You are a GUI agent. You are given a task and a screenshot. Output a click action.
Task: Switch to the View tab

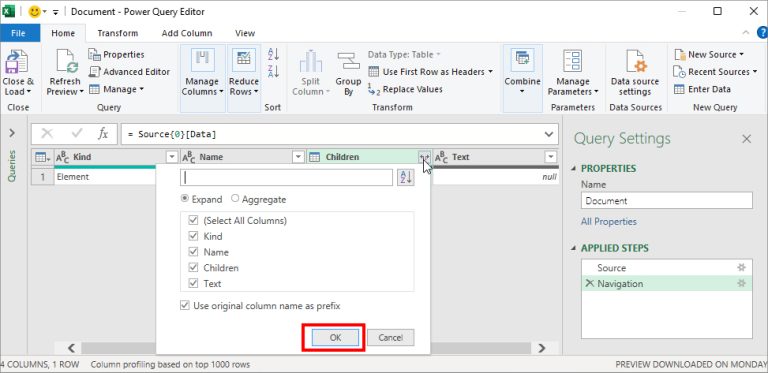[245, 33]
